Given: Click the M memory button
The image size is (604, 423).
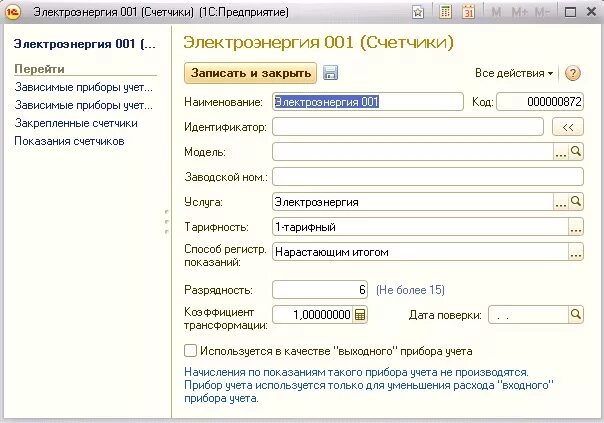Looking at the screenshot, I should (496, 12).
